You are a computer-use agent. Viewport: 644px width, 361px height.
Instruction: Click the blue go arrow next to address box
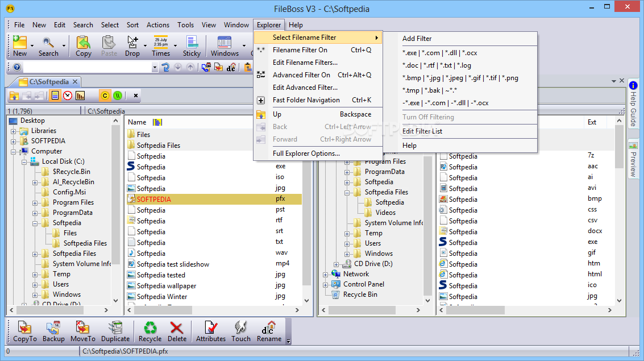165,67
